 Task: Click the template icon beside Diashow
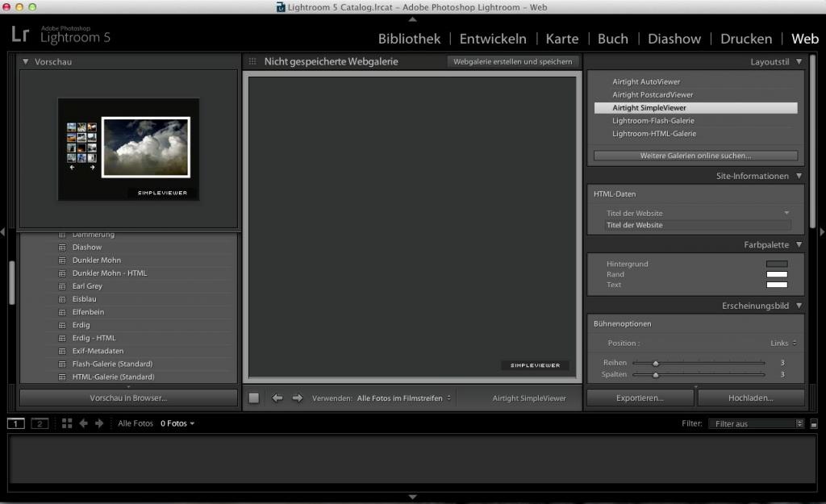[62, 247]
